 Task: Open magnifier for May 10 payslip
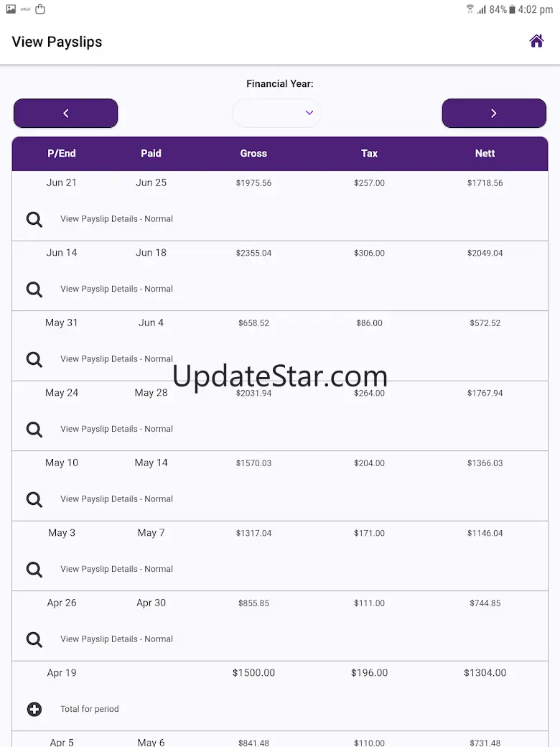[x=34, y=498]
